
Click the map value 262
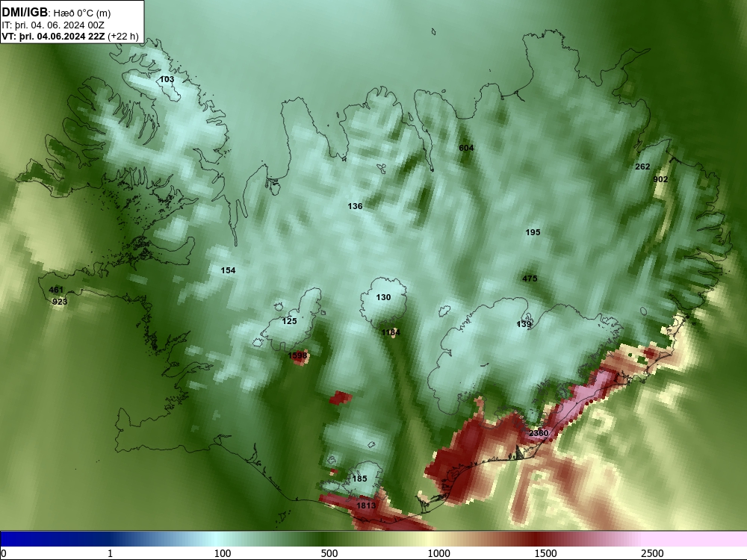point(642,167)
